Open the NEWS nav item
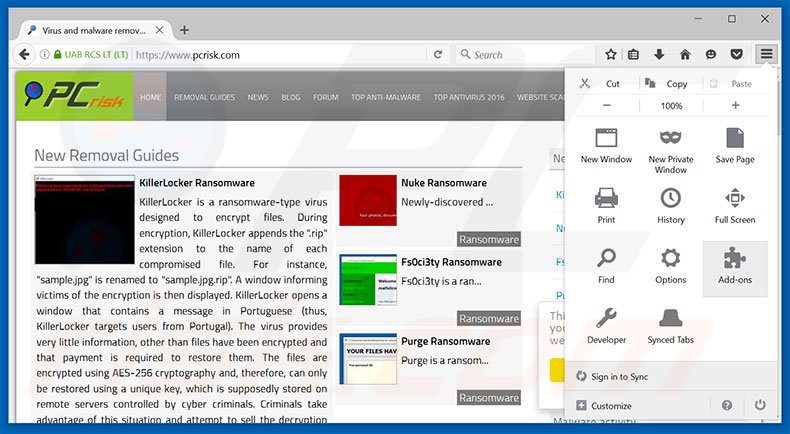Image resolution: width=790 pixels, height=434 pixels. tap(258, 97)
